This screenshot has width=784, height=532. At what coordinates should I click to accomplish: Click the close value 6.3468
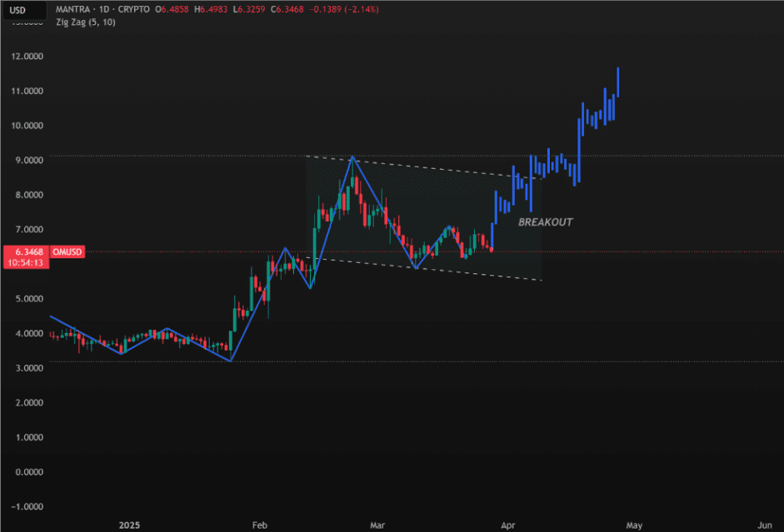coord(290,9)
